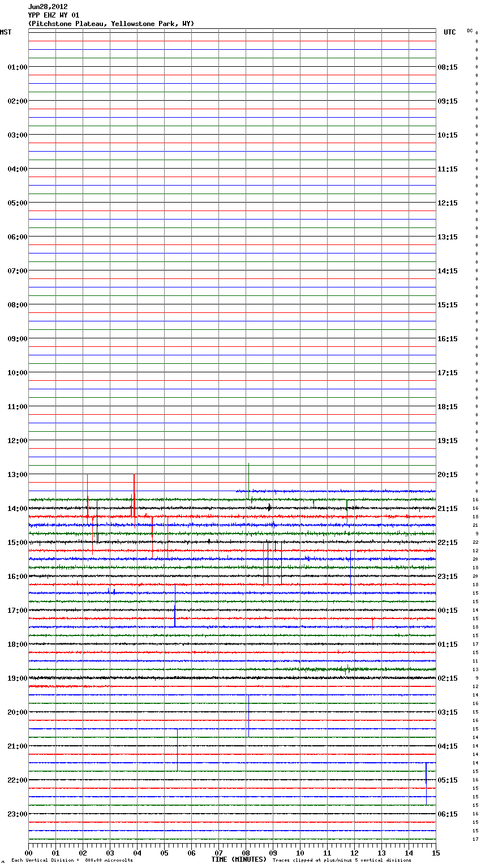Click the bottom minute-axis tick label '04'
Screen dimensions: 481x868
[x=137, y=853]
